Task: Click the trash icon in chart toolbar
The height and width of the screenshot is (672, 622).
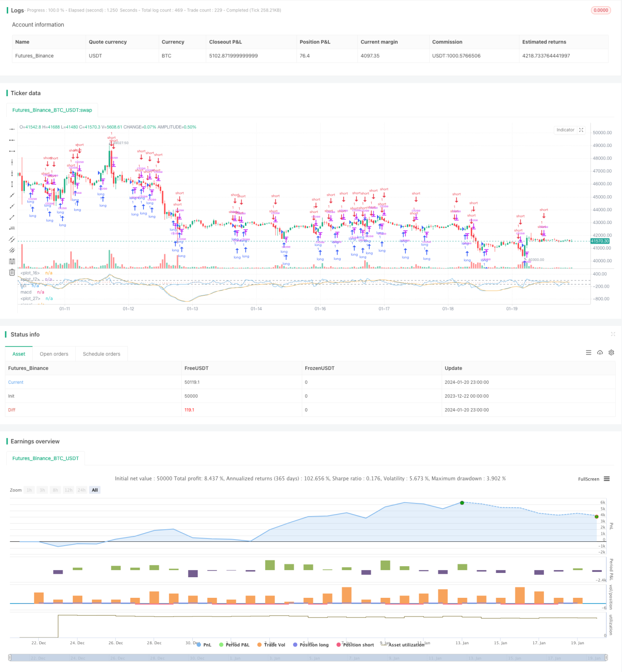Action: point(12,272)
